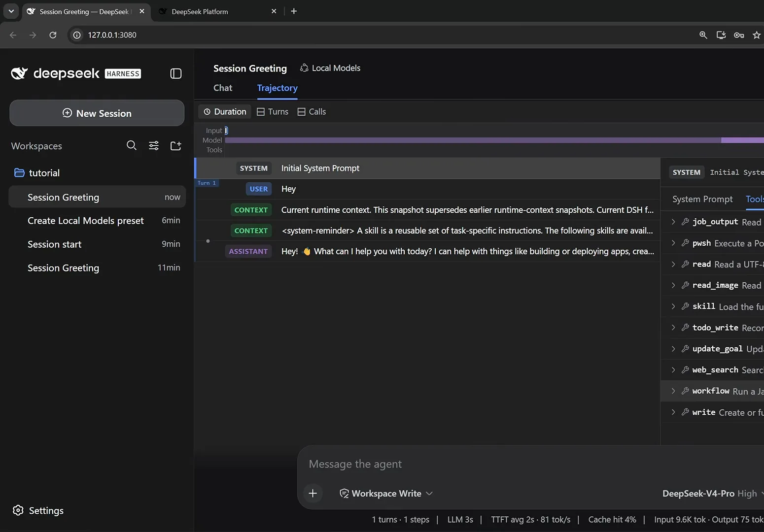The height and width of the screenshot is (532, 764).
Task: Click the wrench icon beside todo_write
Action: [x=685, y=328]
